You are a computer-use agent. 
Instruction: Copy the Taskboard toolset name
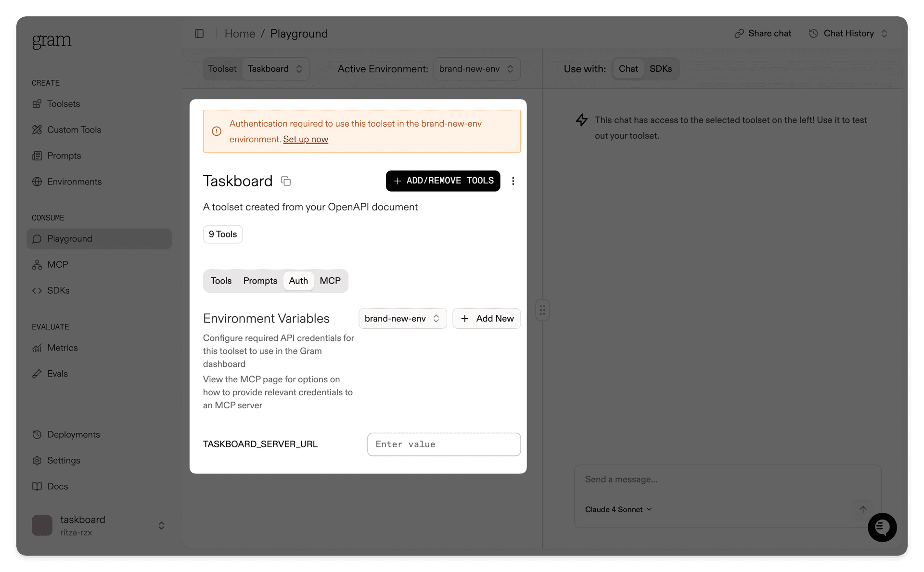(286, 181)
